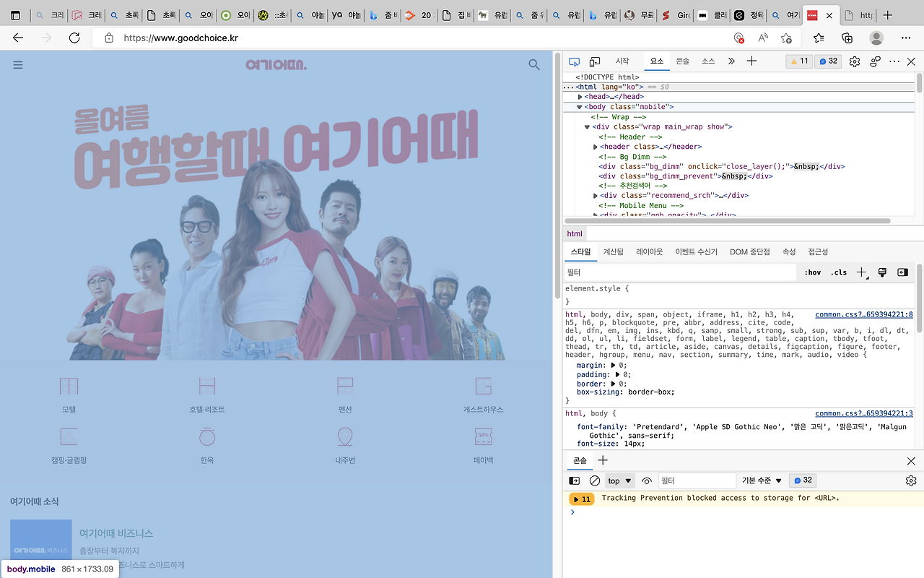924x578 pixels.
Task: Toggle the .cls class editor
Action: tap(838, 272)
